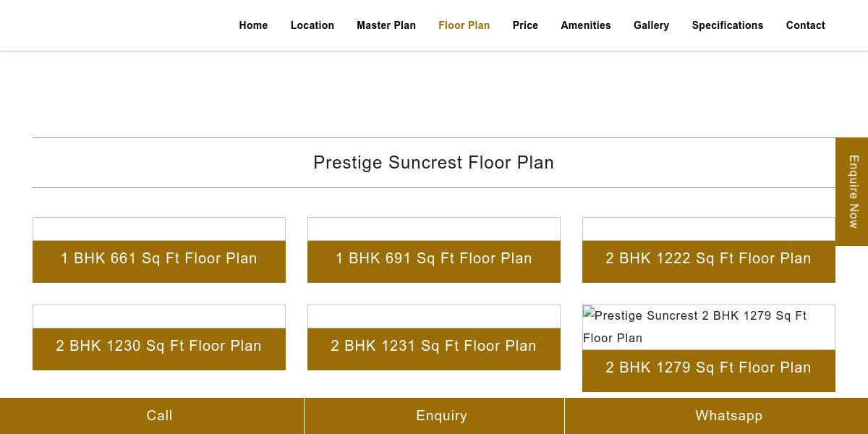Screen dimensions: 868x434
Task: Open 2 BHK 1222 Sq Ft Floor Plan
Action: point(709,259)
